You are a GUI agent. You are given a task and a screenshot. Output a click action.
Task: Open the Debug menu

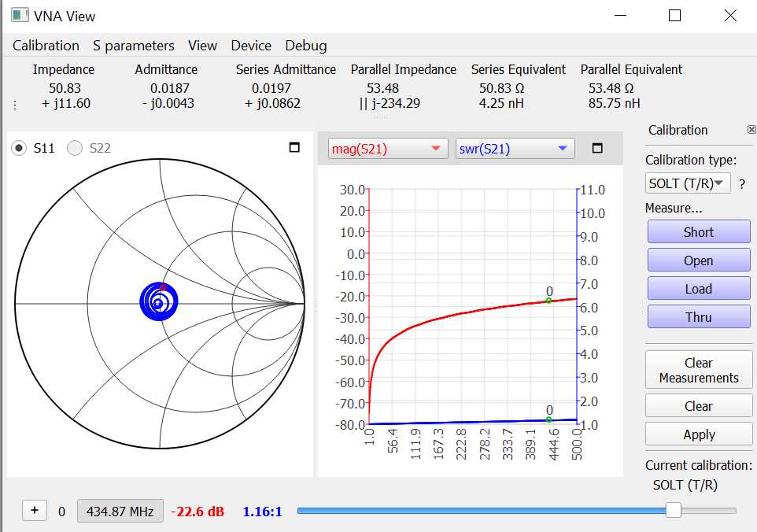[x=306, y=46]
